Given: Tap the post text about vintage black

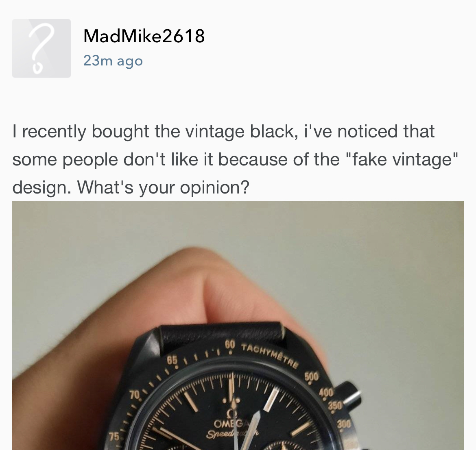Looking at the screenshot, I should click(235, 159).
